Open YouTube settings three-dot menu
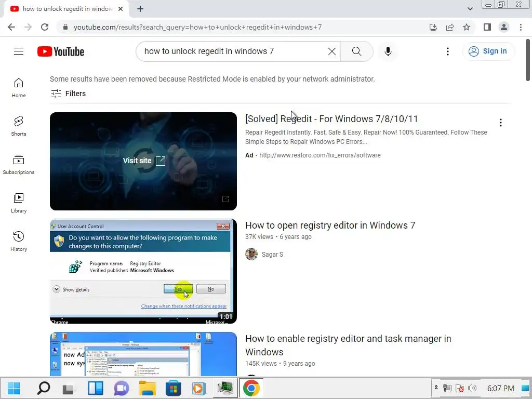Screen dimensions: 532x399 [x=447, y=51]
